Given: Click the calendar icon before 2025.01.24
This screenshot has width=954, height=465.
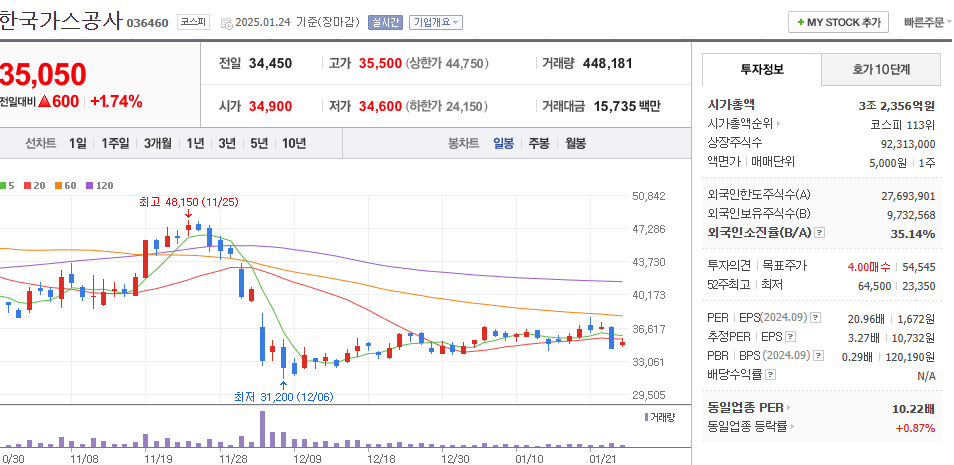Looking at the screenshot, I should click(x=226, y=23).
